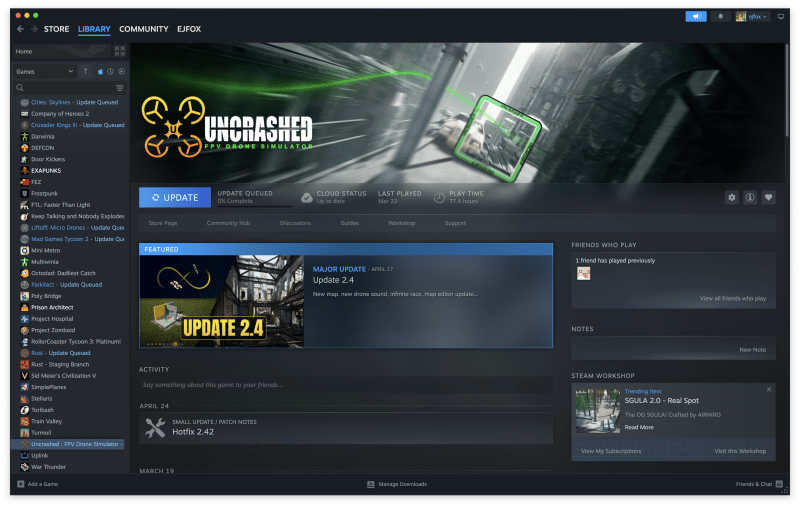800x507 pixels.
Task: Open the friend avatar who played
Action: pos(584,274)
